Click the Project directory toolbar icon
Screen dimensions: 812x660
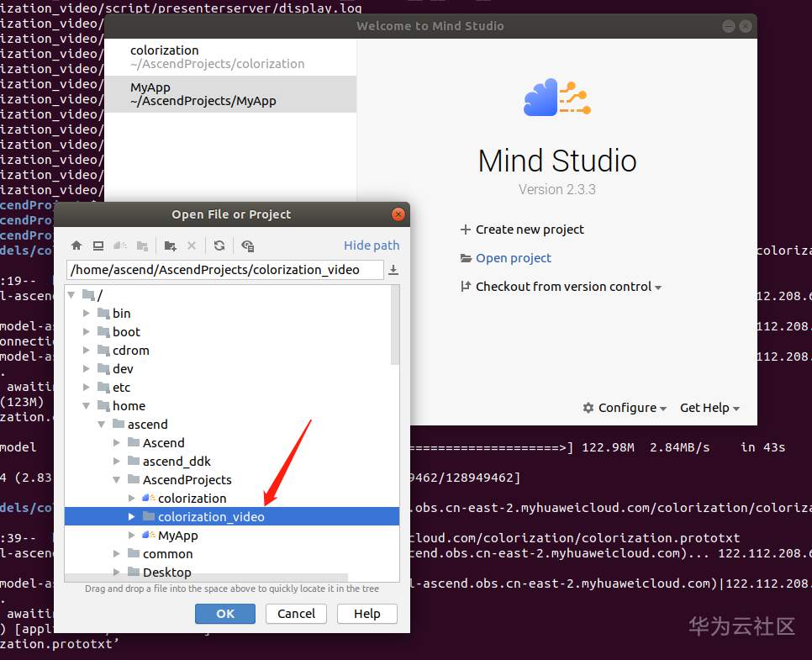click(120, 246)
